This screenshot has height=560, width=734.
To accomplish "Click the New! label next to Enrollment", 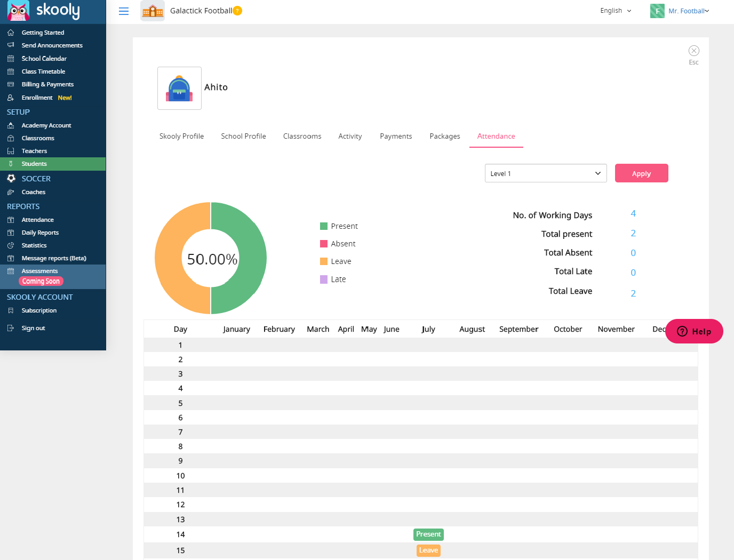I will [x=65, y=98].
